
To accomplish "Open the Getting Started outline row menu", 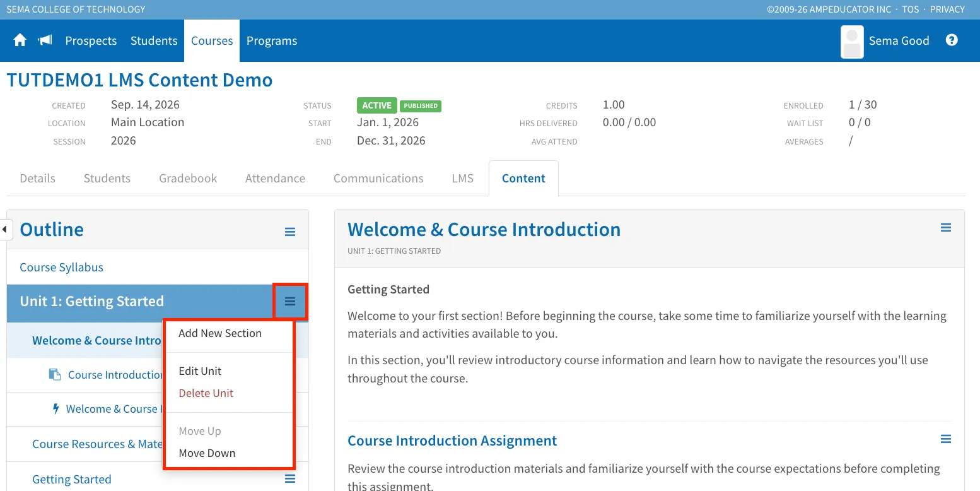I will 290,479.
